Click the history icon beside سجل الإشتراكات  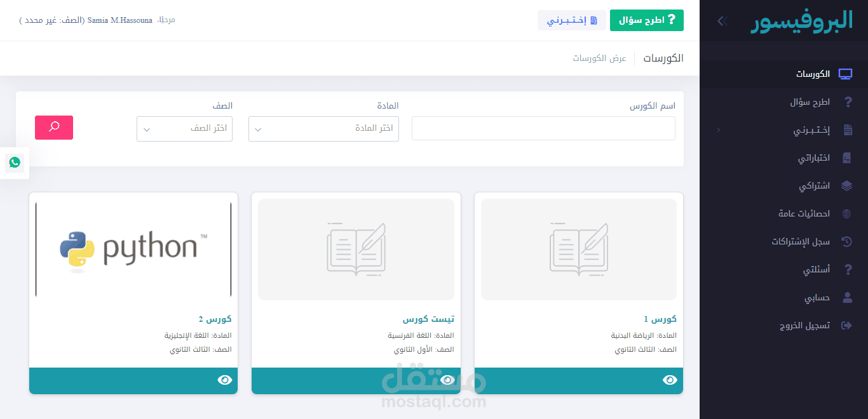846,242
